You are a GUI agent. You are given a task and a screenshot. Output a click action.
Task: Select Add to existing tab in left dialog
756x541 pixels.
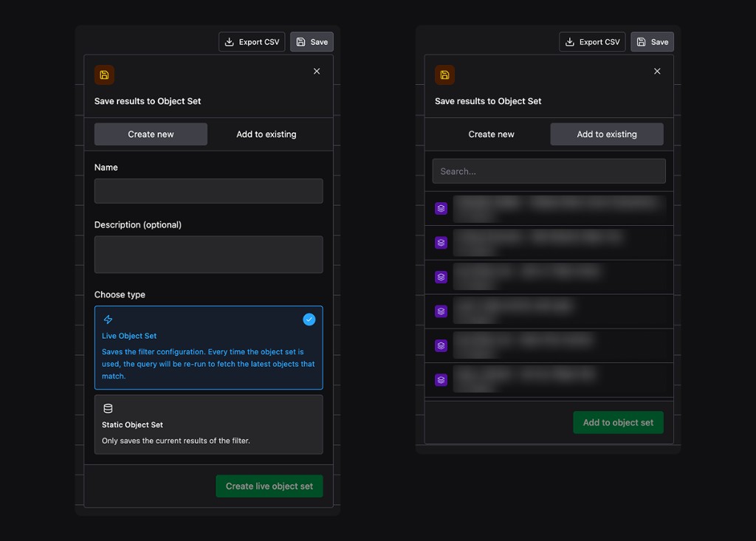click(x=266, y=134)
